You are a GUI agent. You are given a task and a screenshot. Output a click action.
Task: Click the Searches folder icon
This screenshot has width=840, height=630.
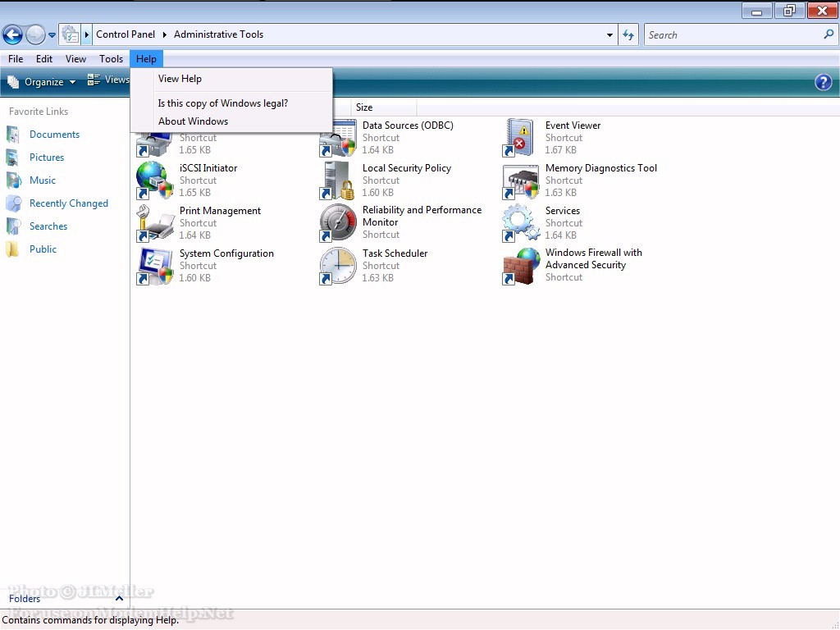13,226
